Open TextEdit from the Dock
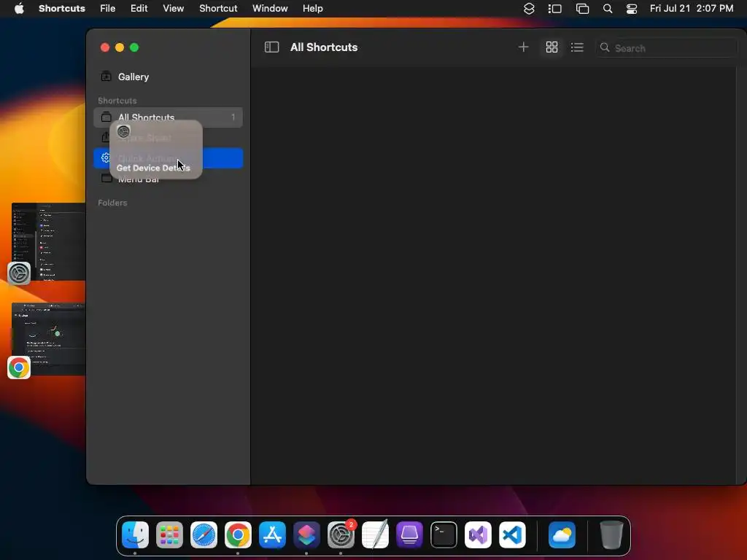Image resolution: width=747 pixels, height=560 pixels. click(376, 534)
